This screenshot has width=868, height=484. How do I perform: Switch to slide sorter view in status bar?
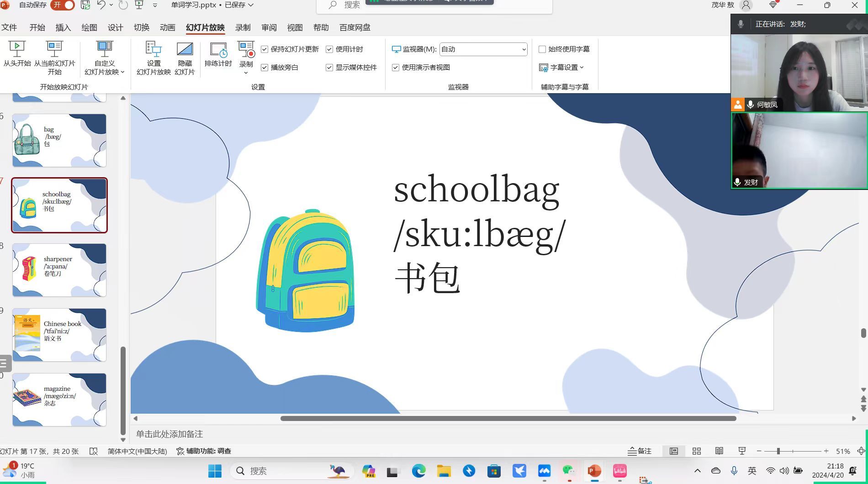[x=697, y=451]
